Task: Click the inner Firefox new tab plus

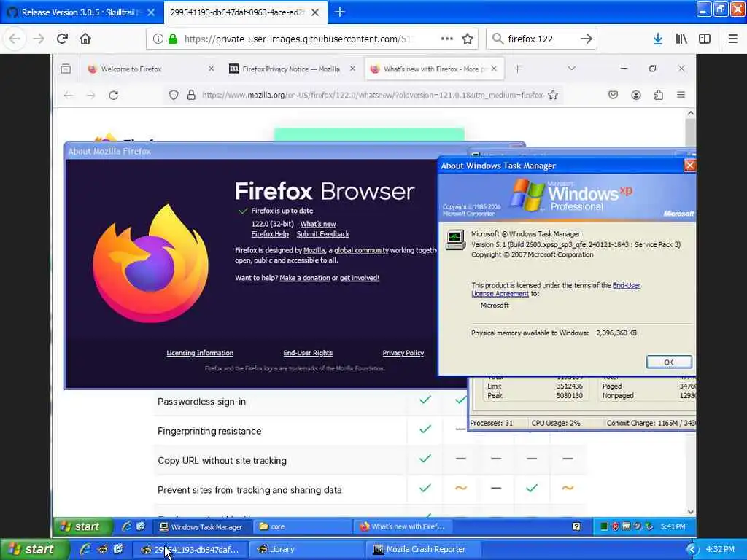Action: tap(517, 69)
